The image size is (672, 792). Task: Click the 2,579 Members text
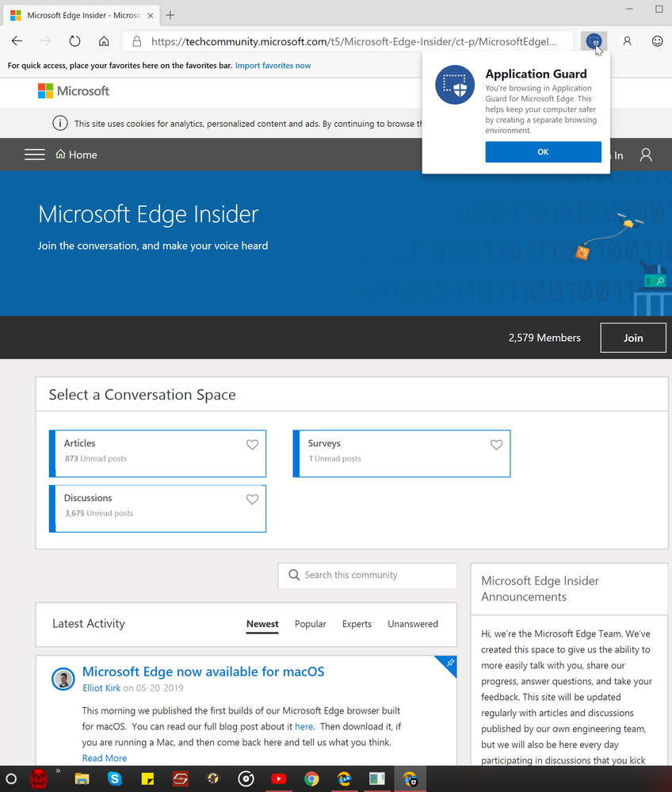tap(544, 338)
